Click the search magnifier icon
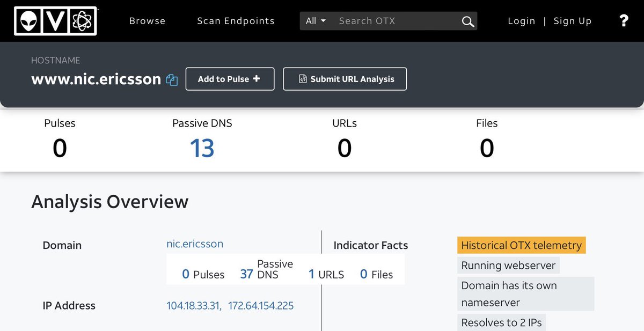Screen dimensions: 644x331 (467, 21)
